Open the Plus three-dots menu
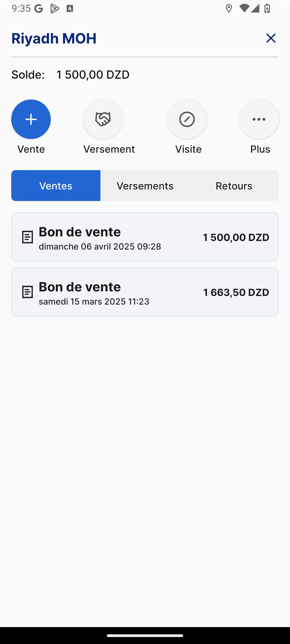The height and width of the screenshot is (644, 290). [x=259, y=119]
